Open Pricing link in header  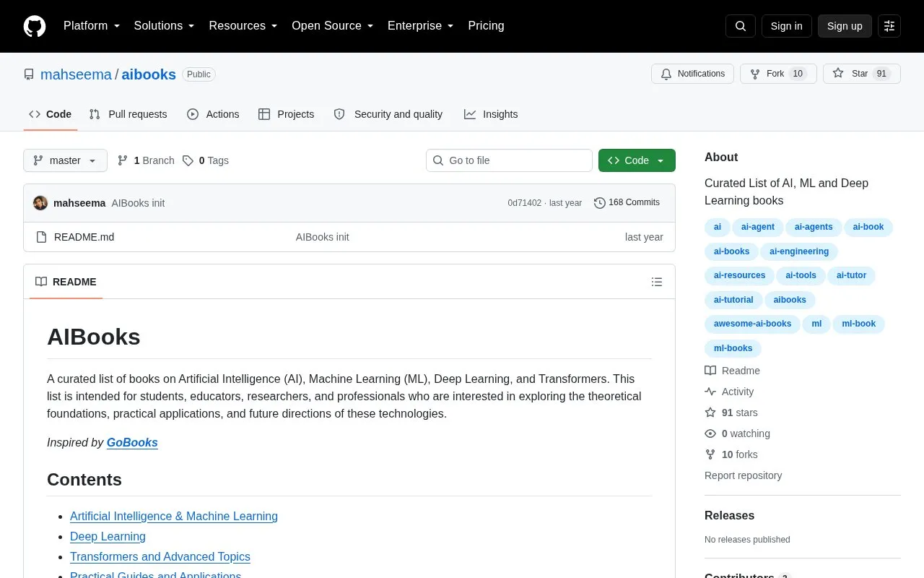point(486,26)
